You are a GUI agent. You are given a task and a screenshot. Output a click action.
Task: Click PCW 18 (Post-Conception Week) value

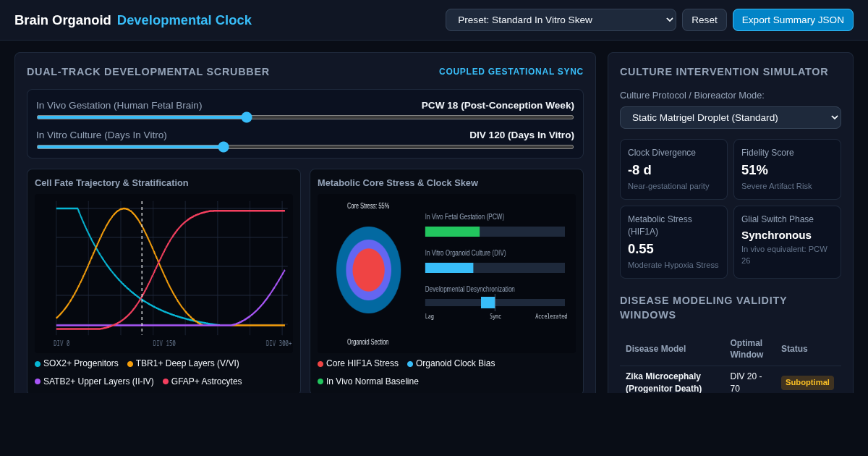498,106
